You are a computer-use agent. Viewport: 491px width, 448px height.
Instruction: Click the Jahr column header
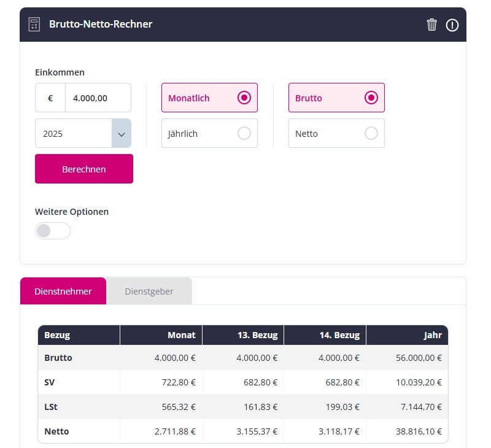432,335
